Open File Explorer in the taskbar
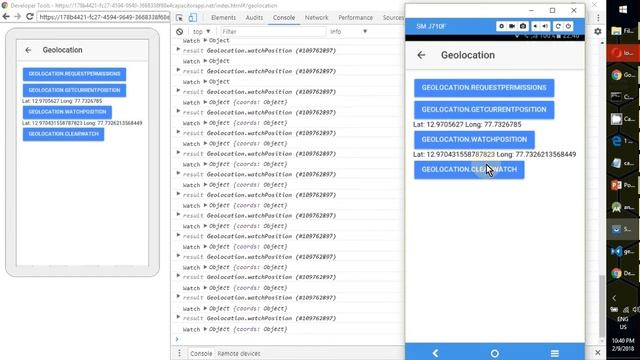 point(623,31)
